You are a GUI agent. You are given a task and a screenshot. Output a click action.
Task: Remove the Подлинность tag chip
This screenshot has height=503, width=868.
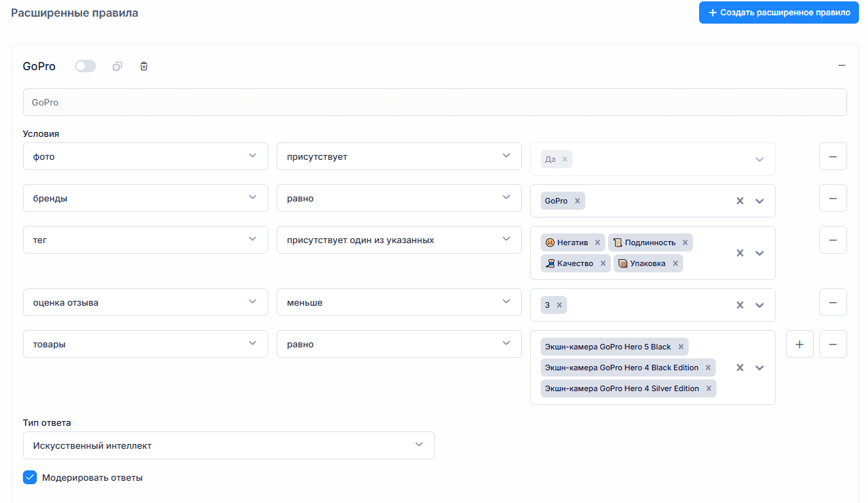tap(685, 242)
